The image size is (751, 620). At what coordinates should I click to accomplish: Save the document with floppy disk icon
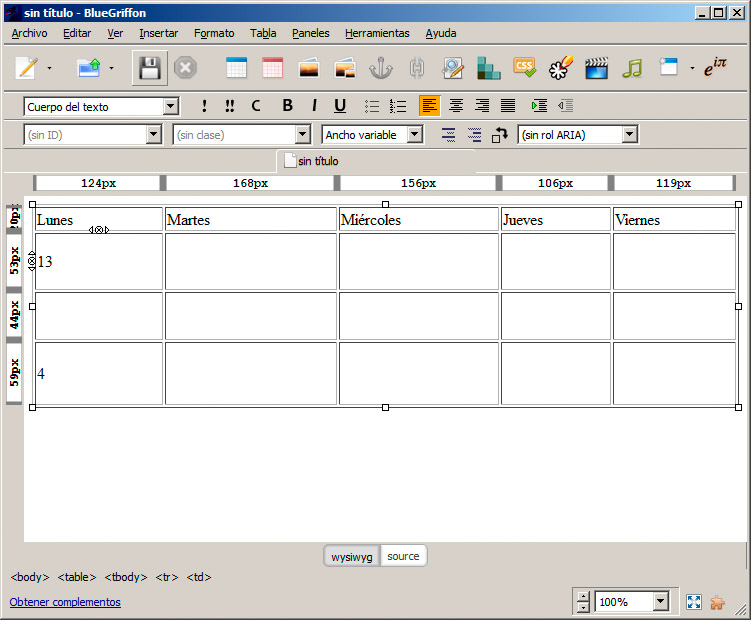[x=149, y=68]
